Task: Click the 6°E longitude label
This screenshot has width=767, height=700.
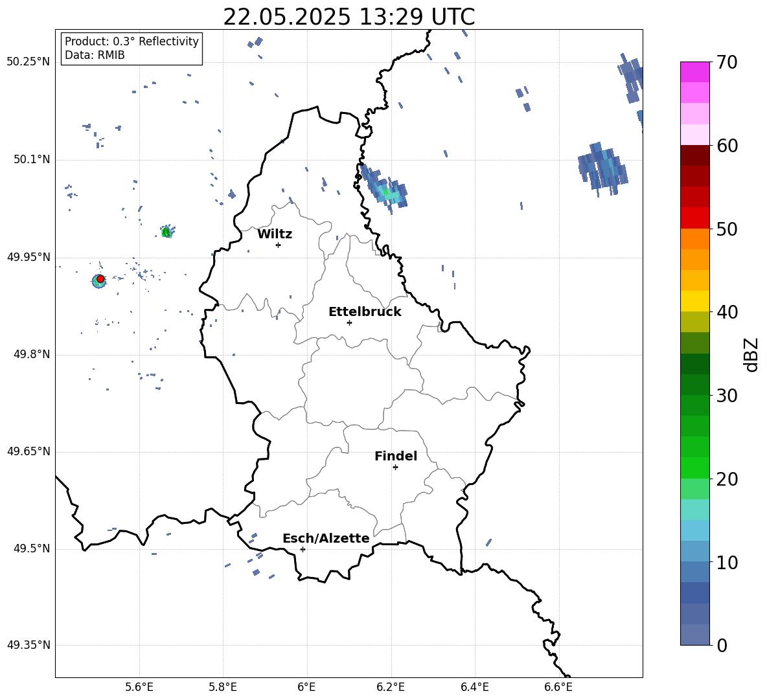Action: tap(306, 687)
